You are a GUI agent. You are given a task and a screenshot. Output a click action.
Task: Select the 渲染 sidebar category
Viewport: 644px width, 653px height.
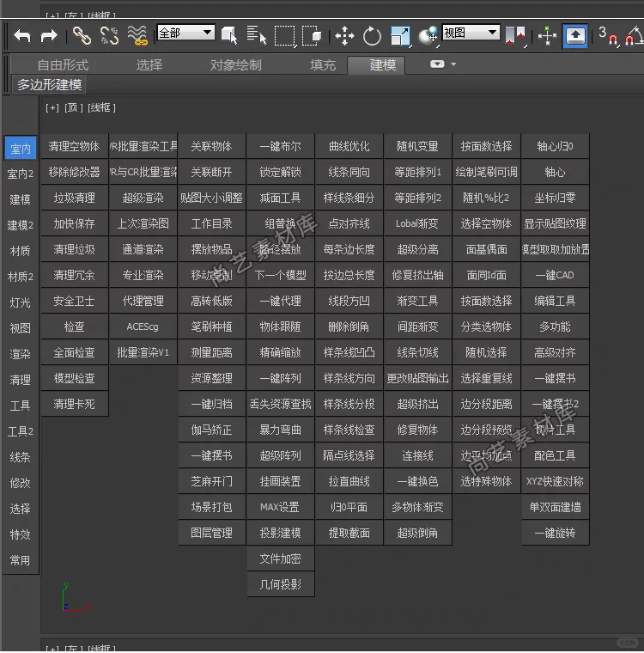coord(21,354)
